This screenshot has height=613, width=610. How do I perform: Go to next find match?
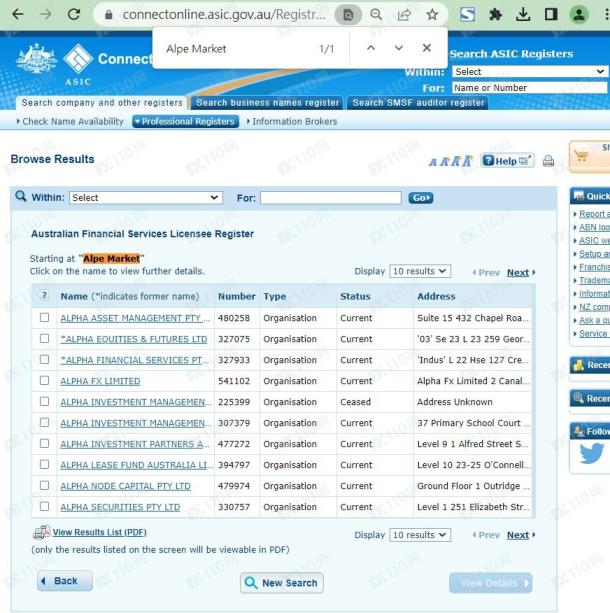tap(399, 48)
